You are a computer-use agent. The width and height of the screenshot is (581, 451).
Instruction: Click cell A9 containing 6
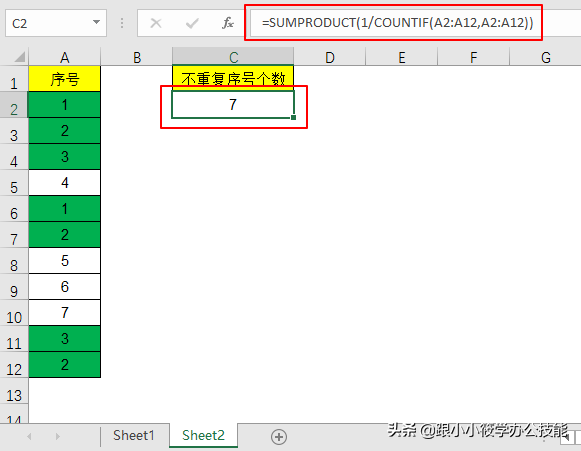tap(64, 287)
